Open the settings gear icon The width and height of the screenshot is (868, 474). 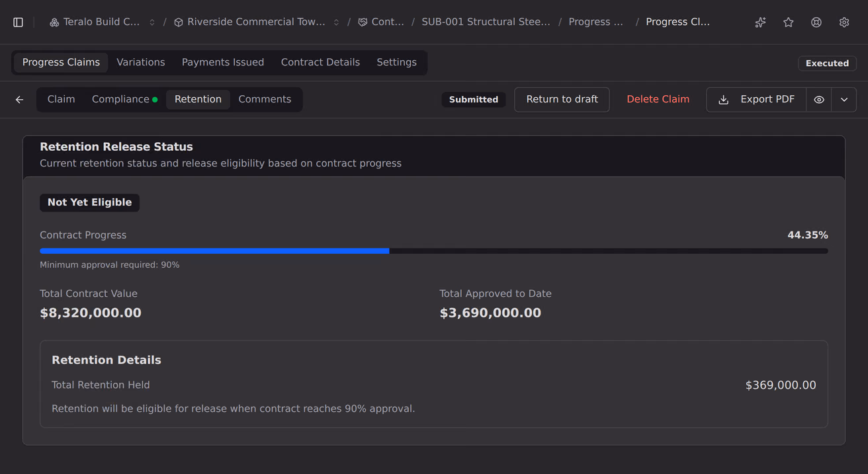point(844,22)
